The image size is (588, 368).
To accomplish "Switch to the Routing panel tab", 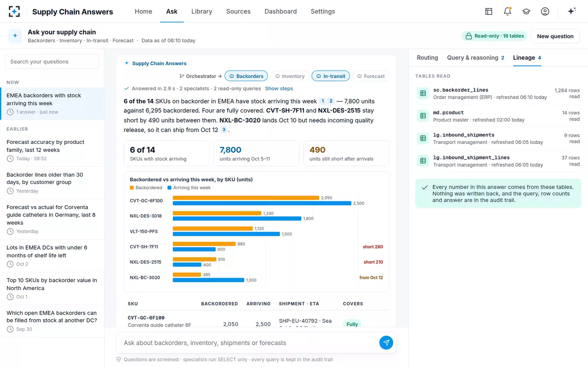I will point(428,58).
